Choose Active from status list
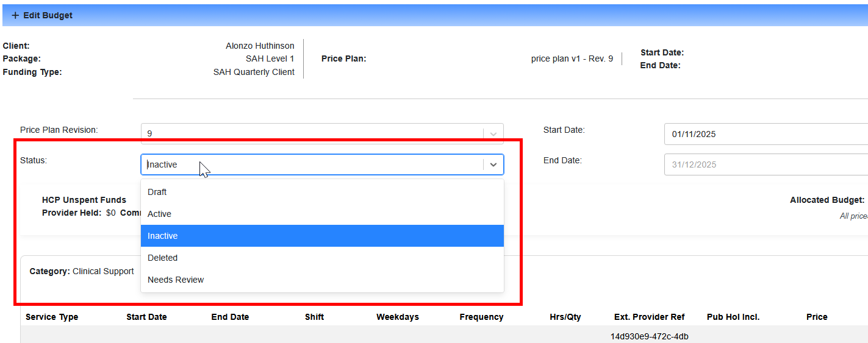This screenshot has height=343, width=868. pyautogui.click(x=160, y=214)
